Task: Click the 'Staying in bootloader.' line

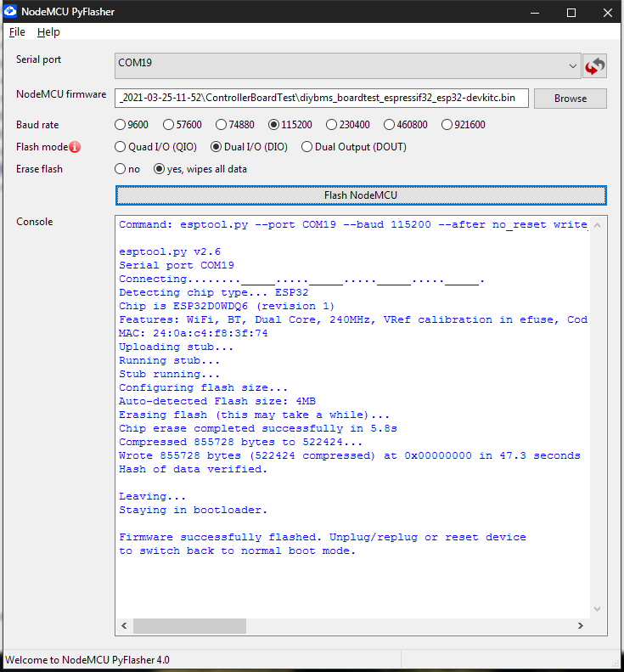Action: pyautogui.click(x=193, y=510)
